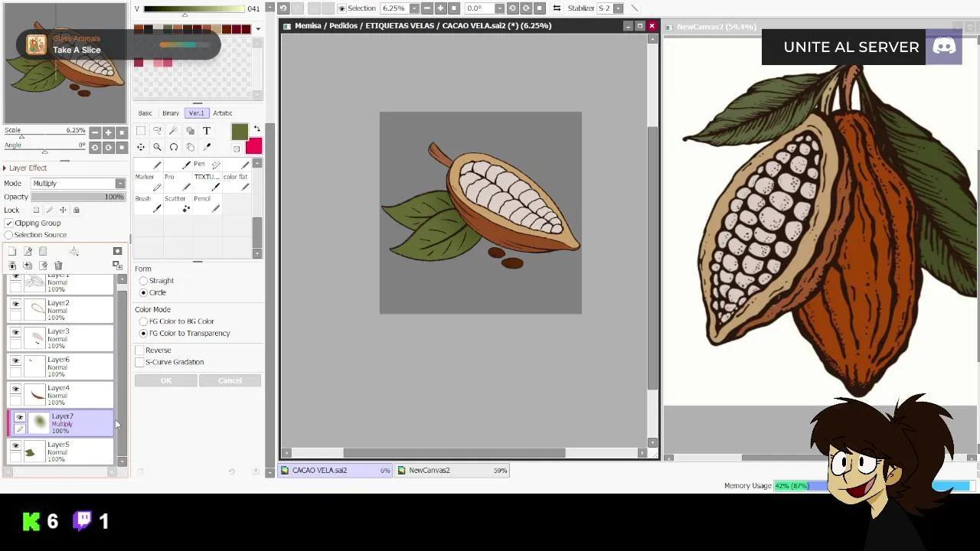Click the layer mask icon
Viewport: 980px width, 551px height.
point(117,251)
